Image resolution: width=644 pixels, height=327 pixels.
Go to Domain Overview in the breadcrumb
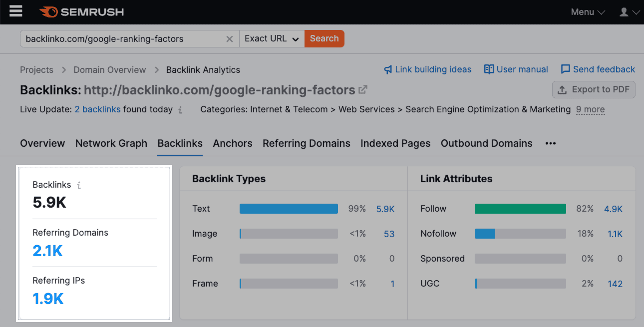pos(110,70)
